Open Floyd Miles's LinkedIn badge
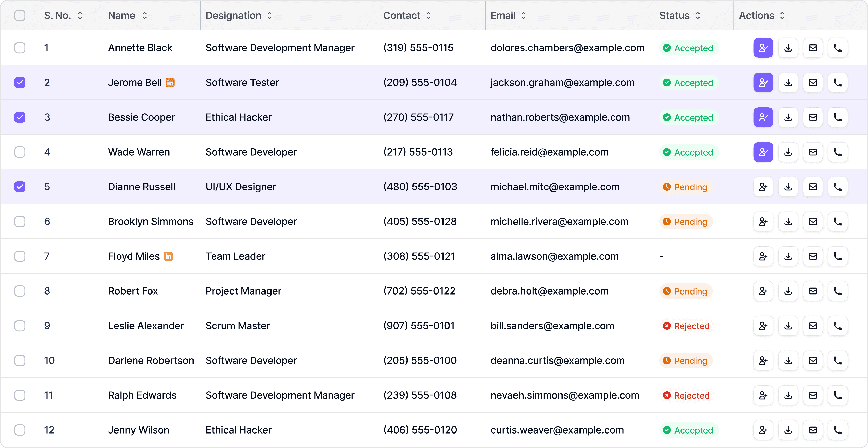 tap(168, 256)
